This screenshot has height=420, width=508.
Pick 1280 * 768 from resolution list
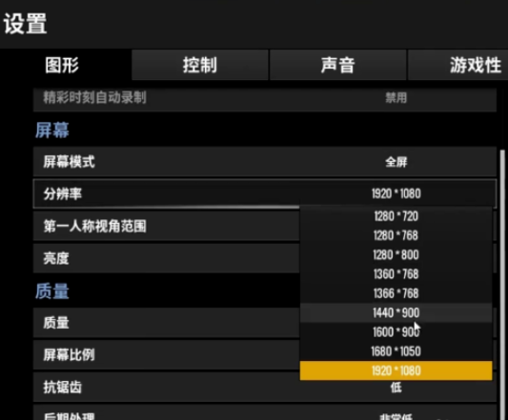coord(396,235)
